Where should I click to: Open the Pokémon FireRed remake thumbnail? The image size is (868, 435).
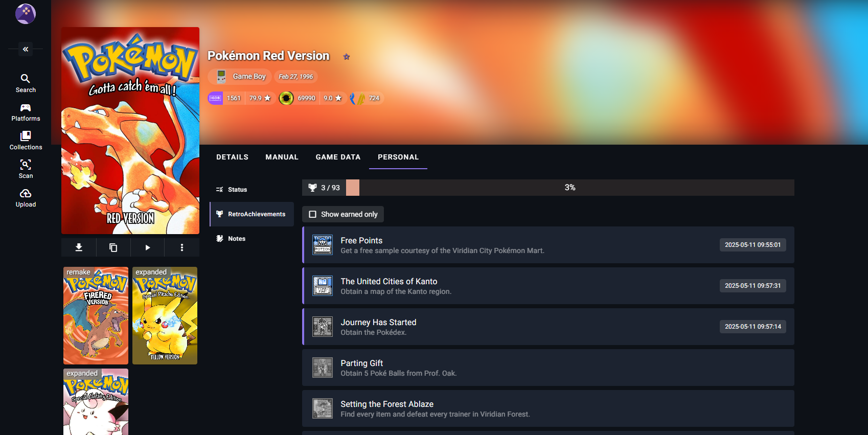point(96,315)
